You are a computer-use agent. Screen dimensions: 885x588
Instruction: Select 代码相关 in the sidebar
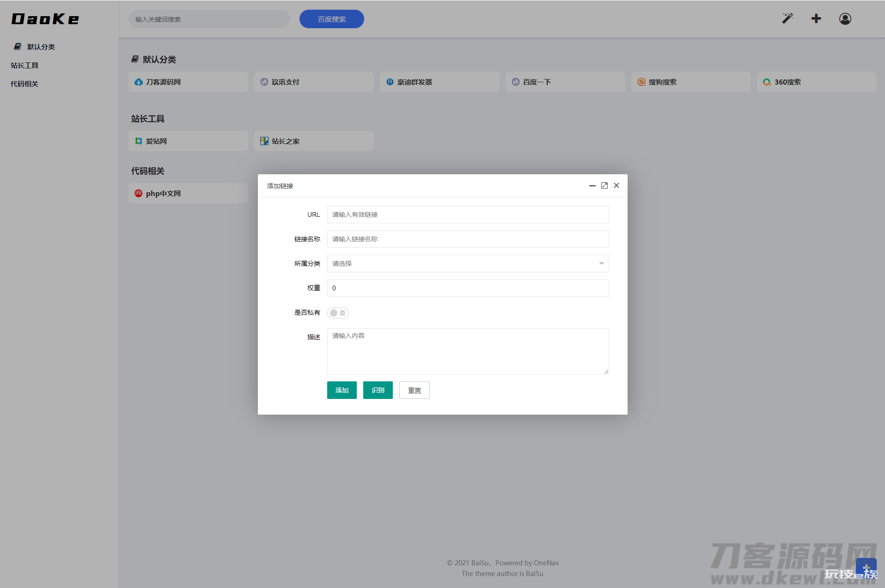(x=24, y=84)
